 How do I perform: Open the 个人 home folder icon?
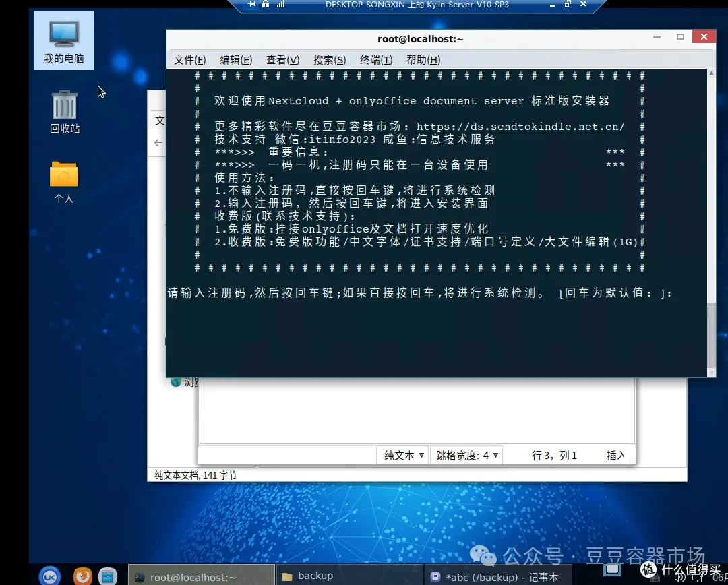[x=64, y=182]
